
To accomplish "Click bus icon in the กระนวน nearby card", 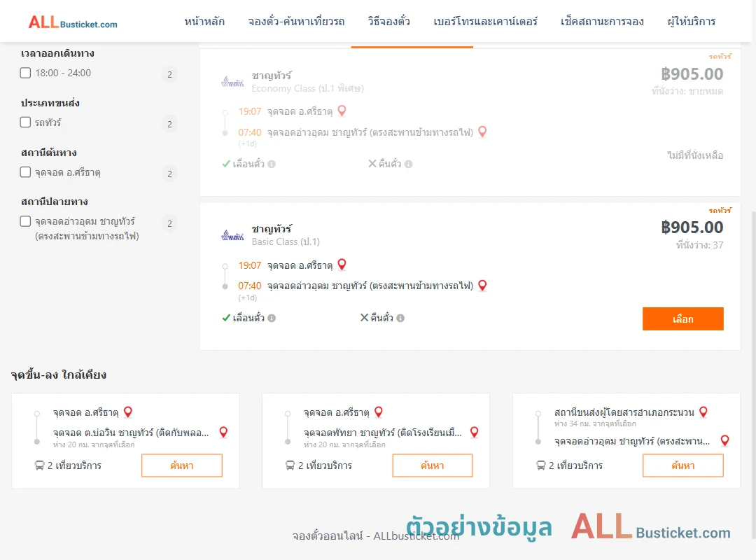I will pos(541,465).
